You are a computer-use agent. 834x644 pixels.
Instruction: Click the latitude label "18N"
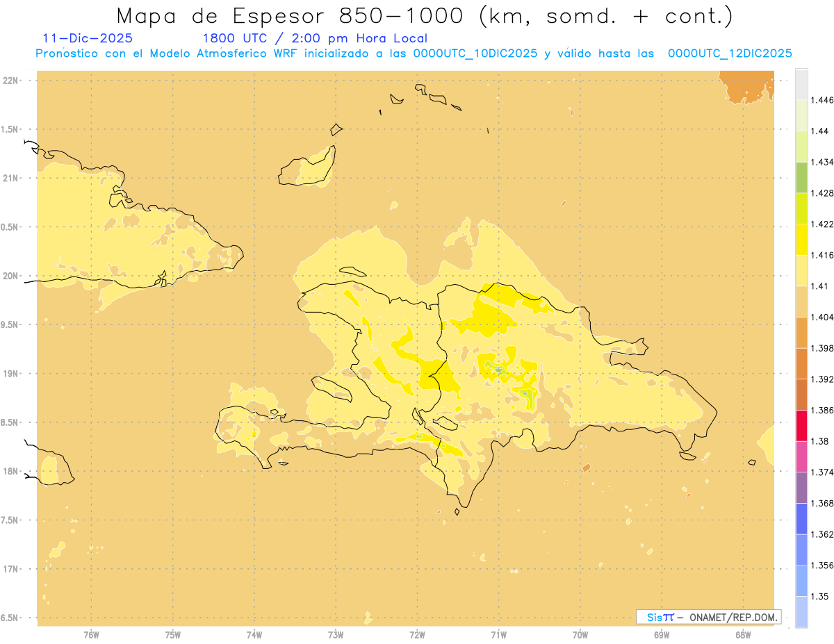tap(10, 471)
